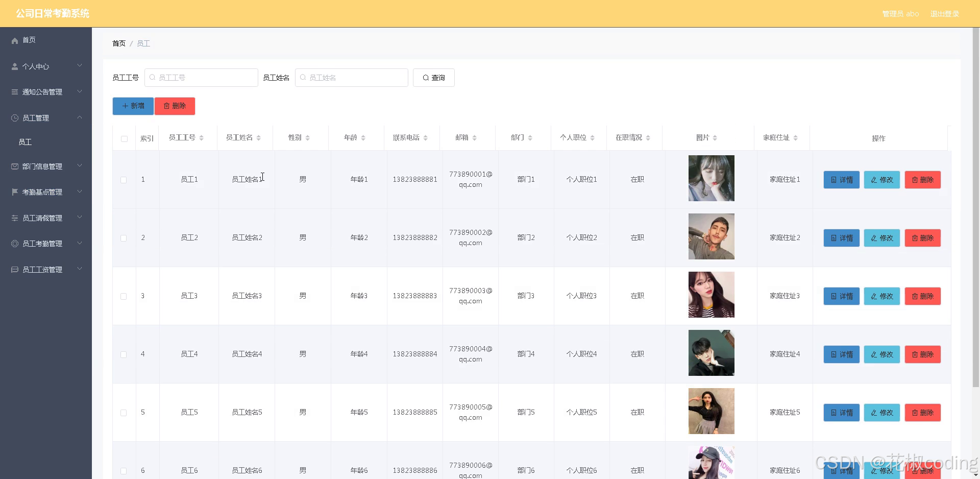980x479 pixels.
Task: Sort the table by 邮箱 column
Action: pos(474,138)
